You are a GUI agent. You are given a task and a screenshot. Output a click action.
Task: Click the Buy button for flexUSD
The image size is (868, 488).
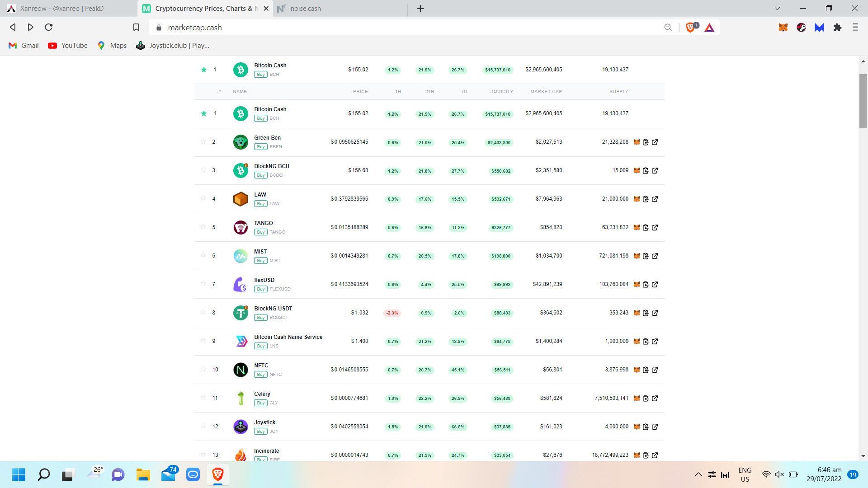coord(261,289)
